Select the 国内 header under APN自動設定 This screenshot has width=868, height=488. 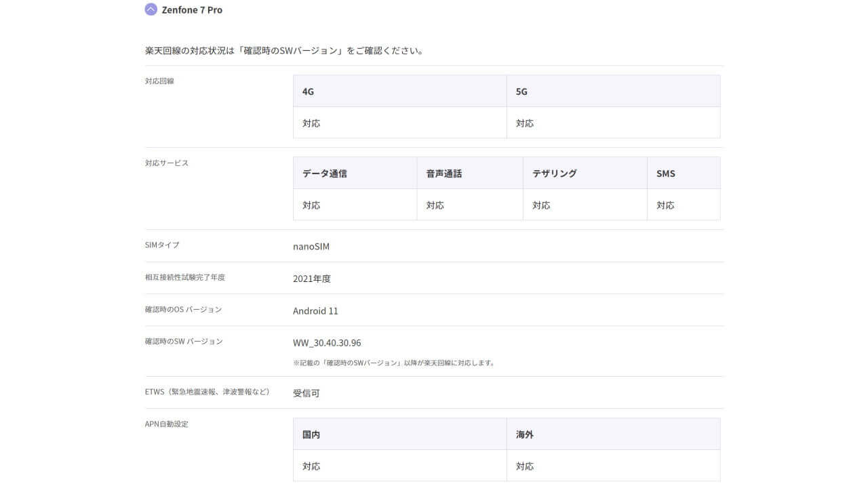tap(311, 434)
